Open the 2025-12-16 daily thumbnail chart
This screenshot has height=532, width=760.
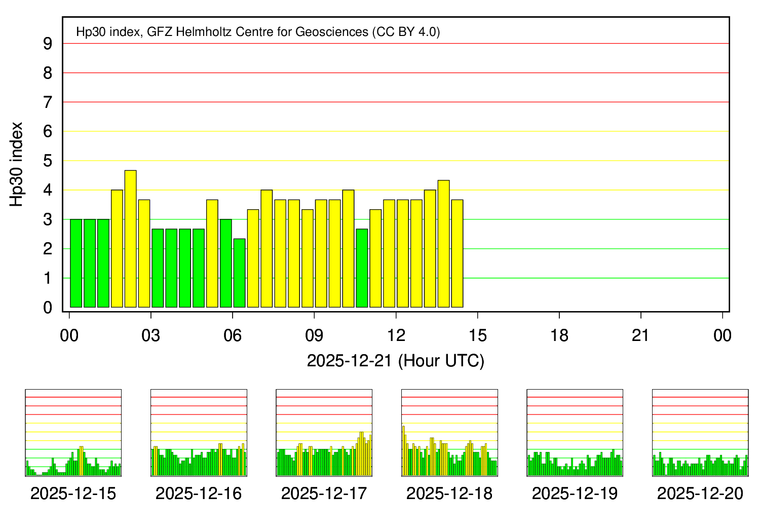[x=199, y=433]
